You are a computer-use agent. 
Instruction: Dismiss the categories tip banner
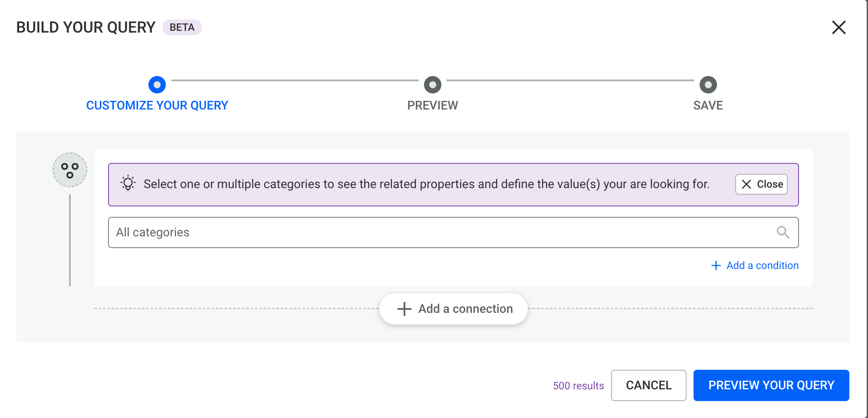[x=761, y=184]
